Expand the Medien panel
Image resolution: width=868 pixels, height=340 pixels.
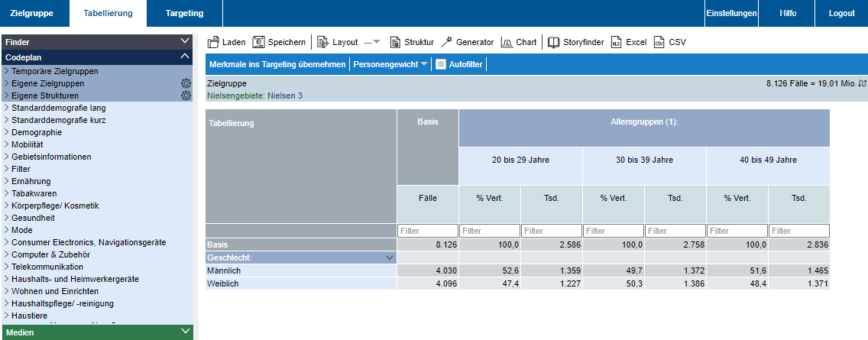coord(184,332)
